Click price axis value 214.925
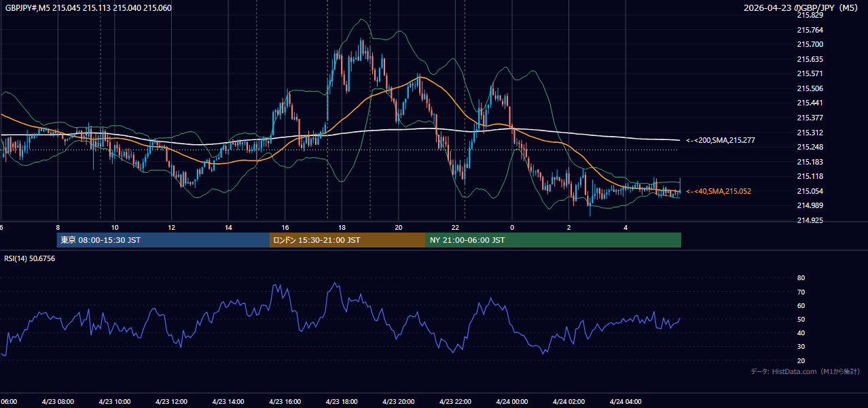868x408 pixels. coord(810,220)
